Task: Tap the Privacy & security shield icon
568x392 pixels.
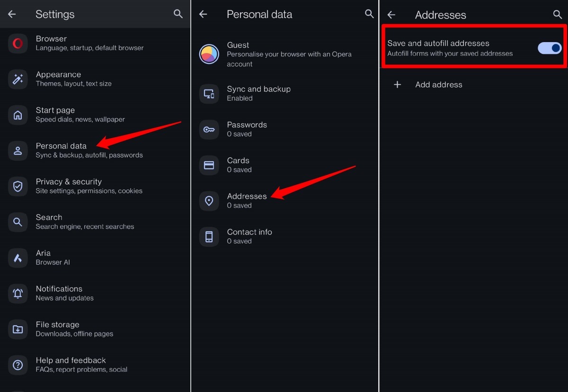Action: click(x=18, y=186)
